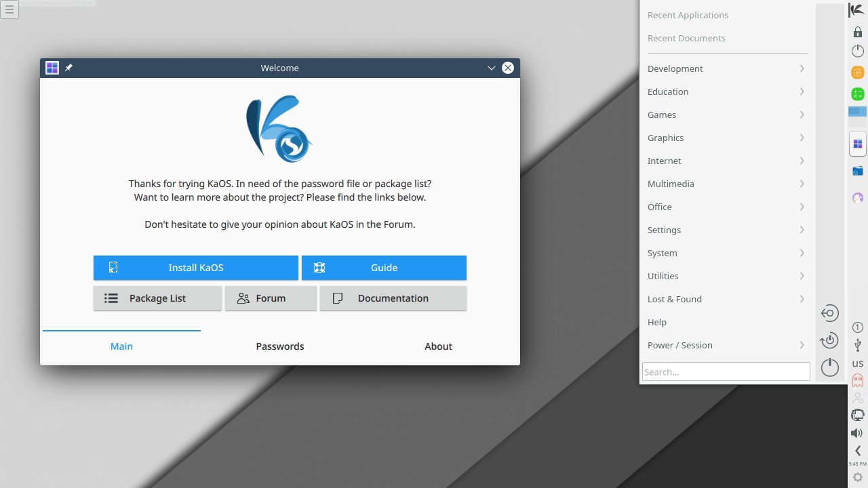Image resolution: width=868 pixels, height=488 pixels.
Task: Open the Dolphin file manager icon
Action: click(856, 170)
